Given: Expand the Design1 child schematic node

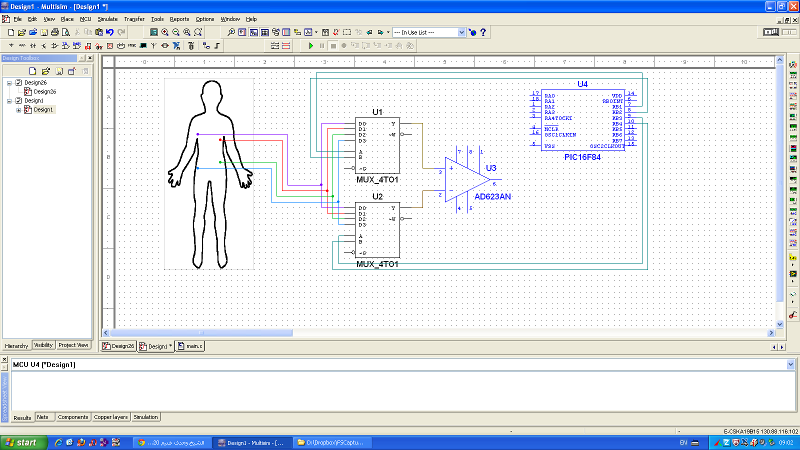Looking at the screenshot, I should (19, 110).
